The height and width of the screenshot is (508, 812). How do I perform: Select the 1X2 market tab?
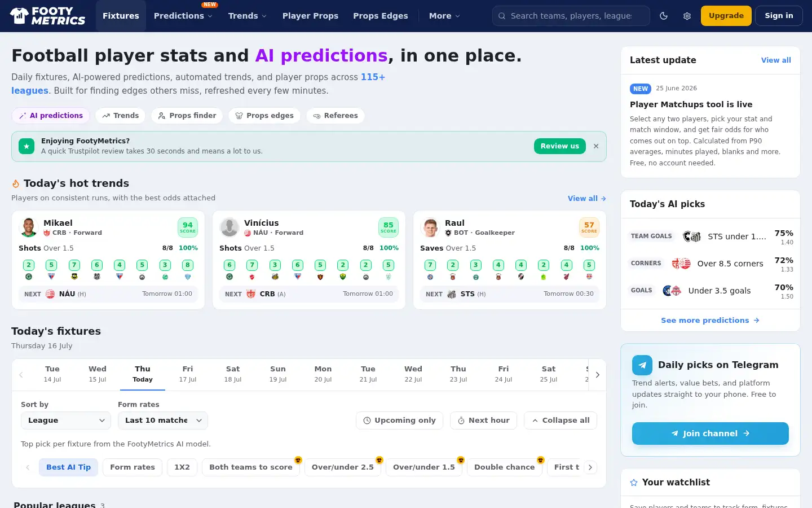(x=182, y=467)
